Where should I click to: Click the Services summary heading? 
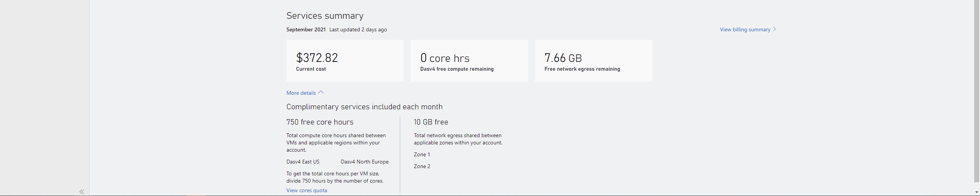[x=325, y=16]
